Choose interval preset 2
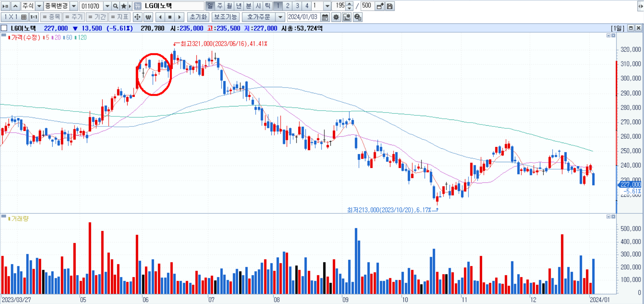 (287, 6)
